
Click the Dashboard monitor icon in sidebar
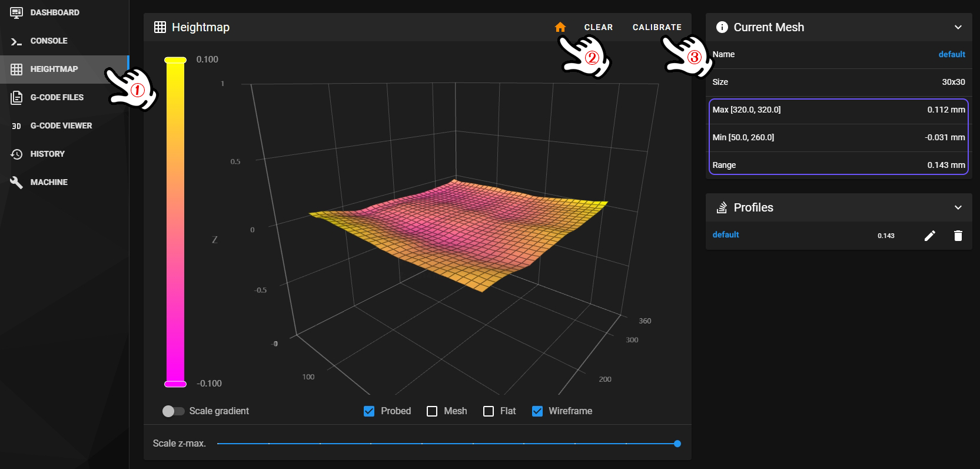[16, 12]
